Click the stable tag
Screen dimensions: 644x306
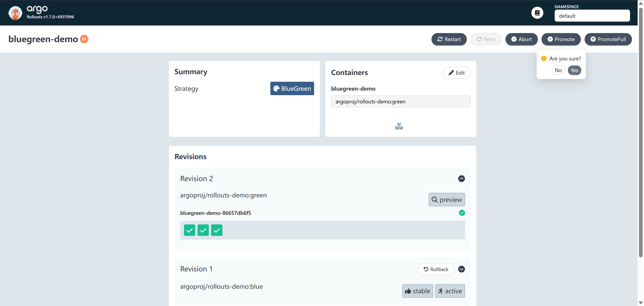pos(417,291)
